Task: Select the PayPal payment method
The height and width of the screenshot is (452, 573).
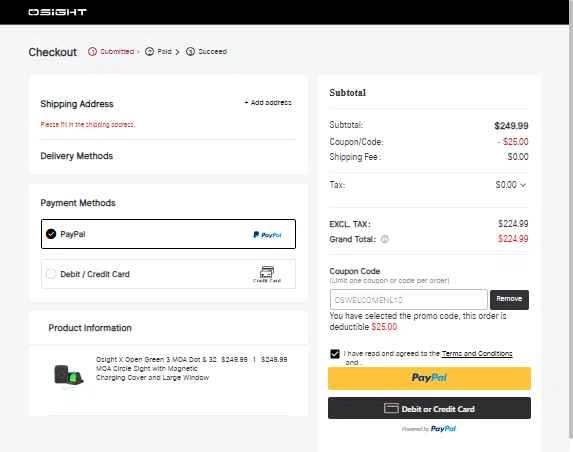Action: 168,234
